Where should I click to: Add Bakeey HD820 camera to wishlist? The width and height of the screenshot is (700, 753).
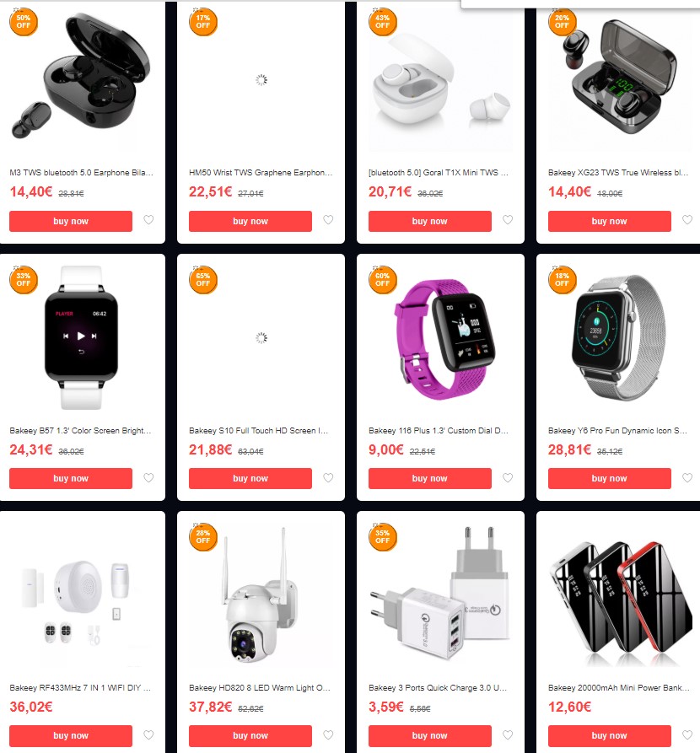pyautogui.click(x=328, y=734)
